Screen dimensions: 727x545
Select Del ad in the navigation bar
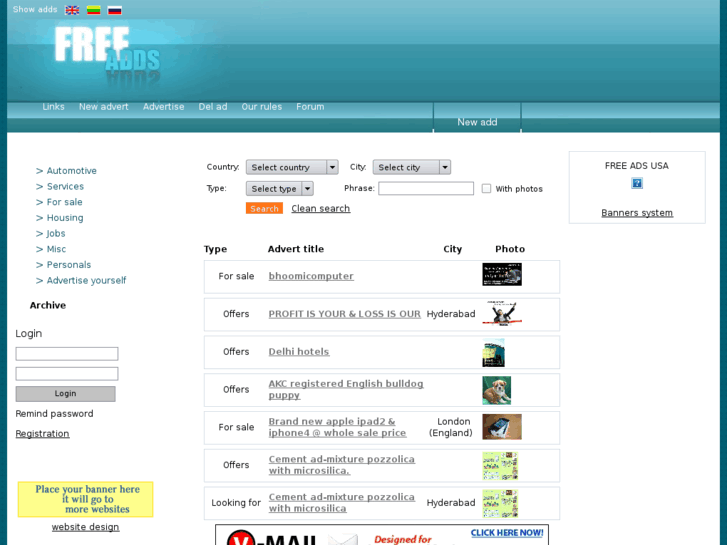pos(213,107)
